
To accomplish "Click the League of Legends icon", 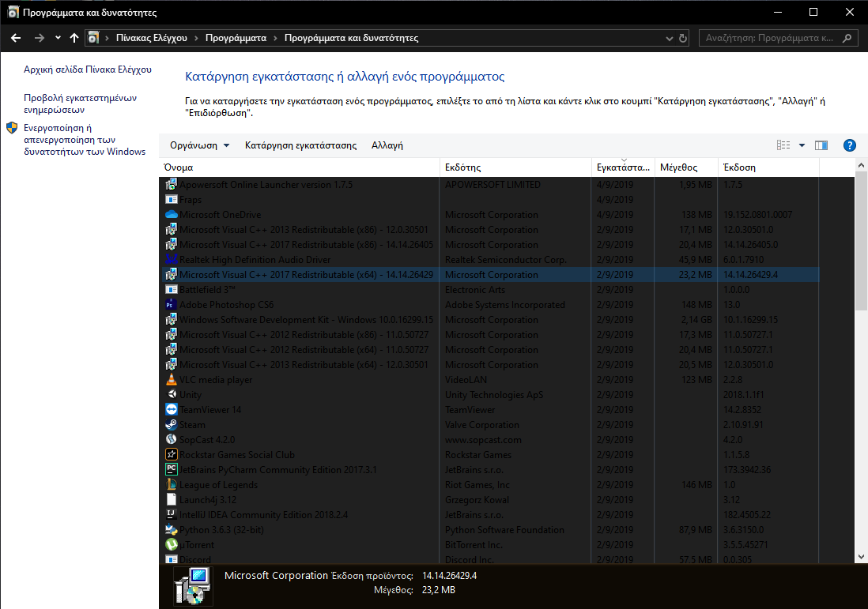I will [x=171, y=484].
